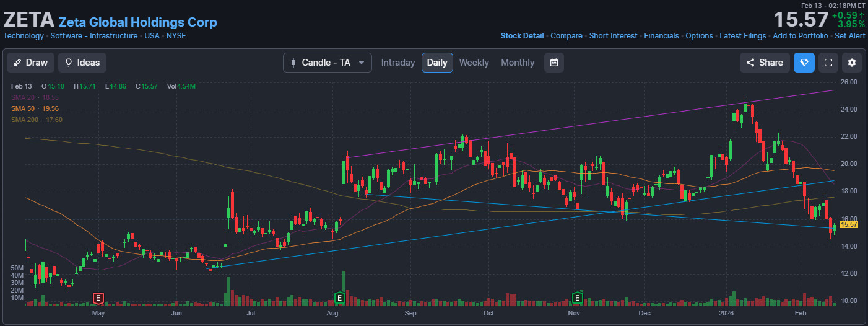Screen dimensions: 868x326
Task: Open chart settings gear
Action: (852, 63)
